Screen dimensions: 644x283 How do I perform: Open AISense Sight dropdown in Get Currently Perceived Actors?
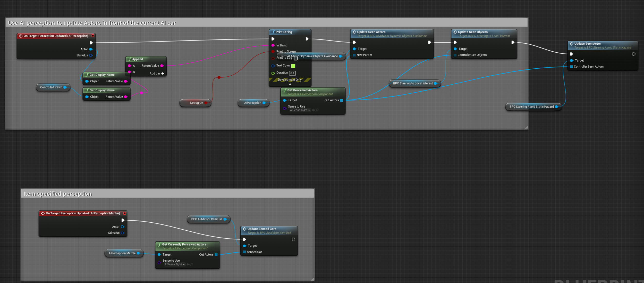175,264
